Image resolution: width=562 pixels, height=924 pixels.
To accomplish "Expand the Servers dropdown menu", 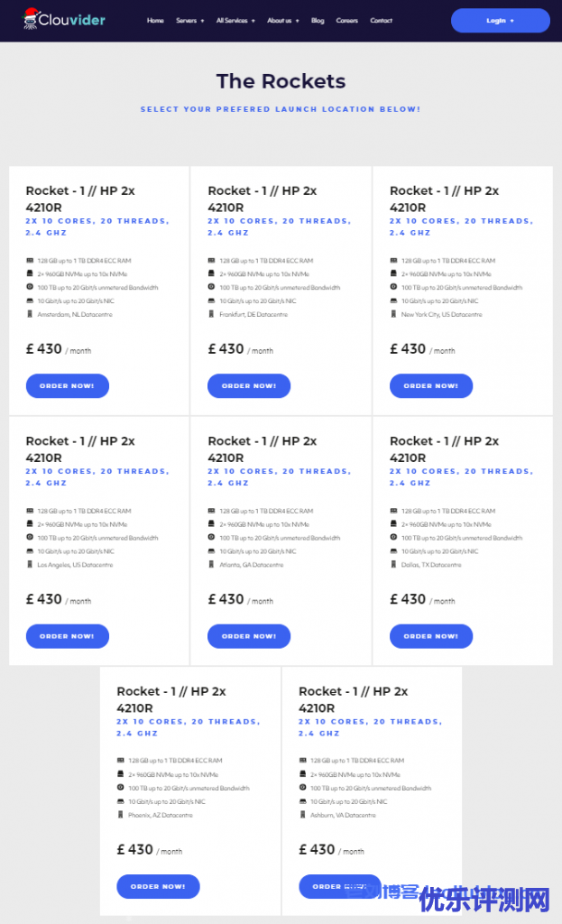I will [189, 21].
